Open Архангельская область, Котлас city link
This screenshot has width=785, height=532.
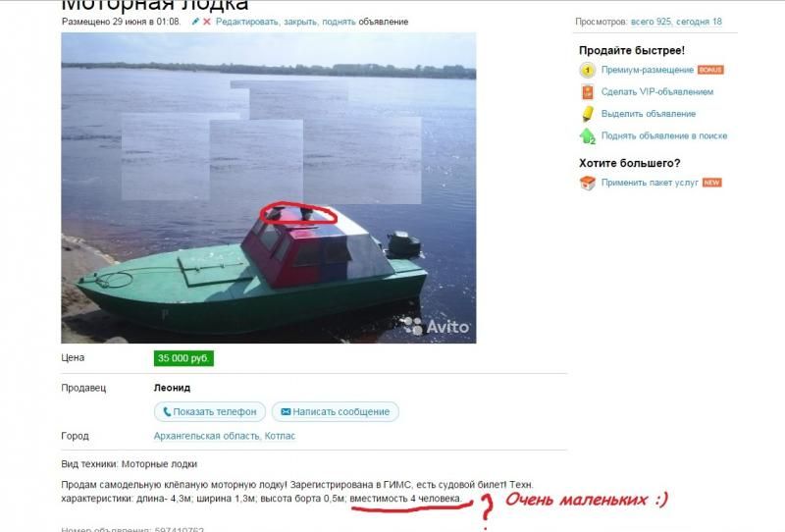(225, 436)
